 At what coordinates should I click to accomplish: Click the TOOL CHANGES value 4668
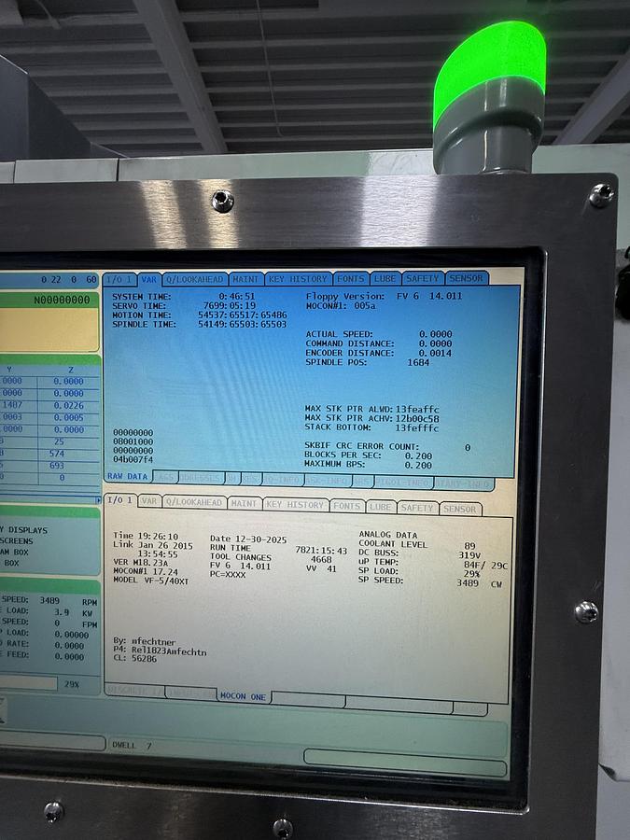pos(321,559)
